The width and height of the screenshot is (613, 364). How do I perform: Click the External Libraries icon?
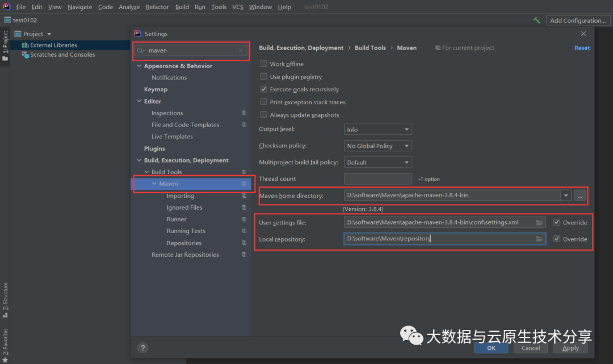click(x=26, y=45)
